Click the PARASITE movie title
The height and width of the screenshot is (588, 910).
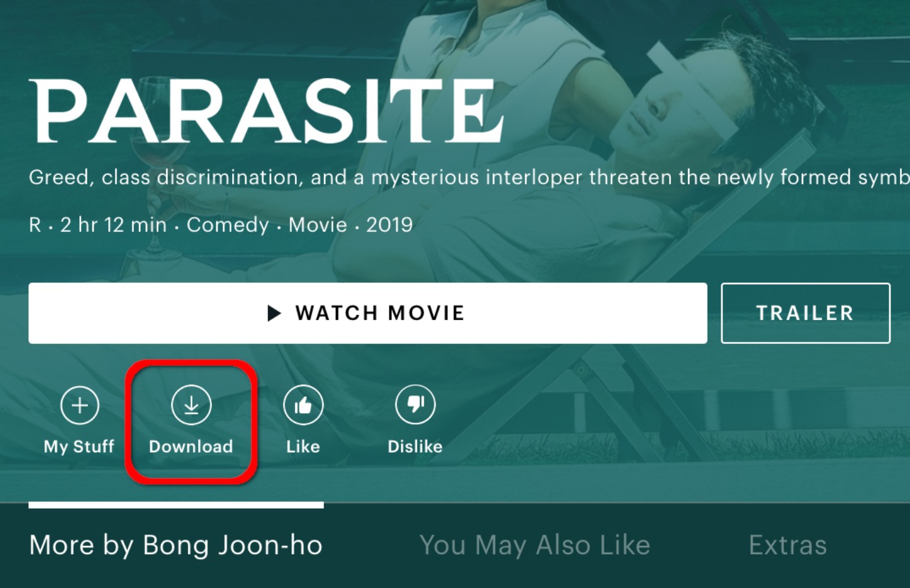click(267, 111)
